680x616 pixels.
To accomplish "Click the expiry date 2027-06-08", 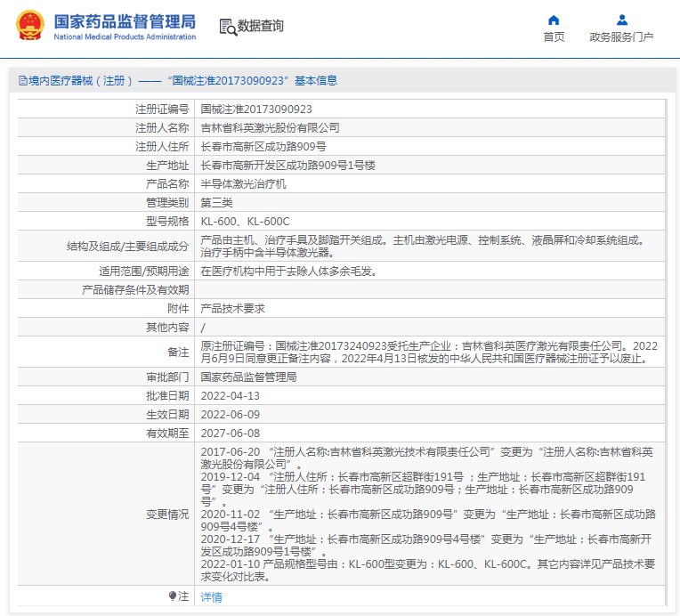I will coord(231,433).
